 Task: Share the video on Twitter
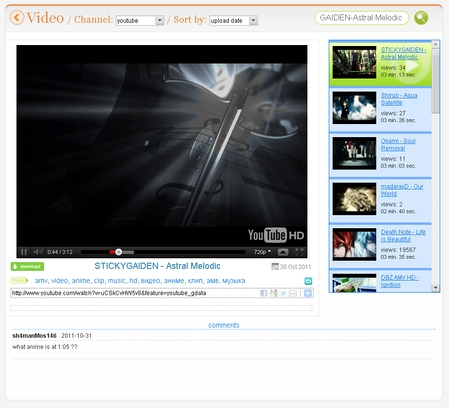[283, 293]
